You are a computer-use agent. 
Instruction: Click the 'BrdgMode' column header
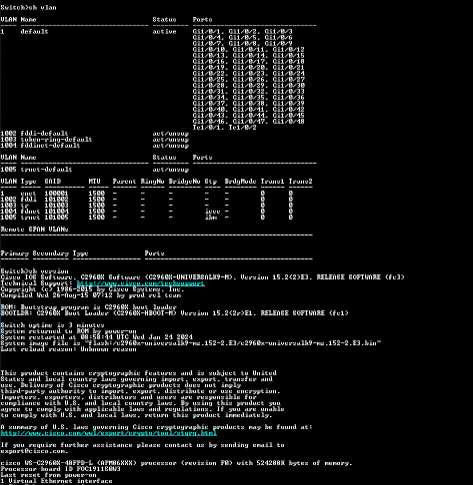[240, 181]
